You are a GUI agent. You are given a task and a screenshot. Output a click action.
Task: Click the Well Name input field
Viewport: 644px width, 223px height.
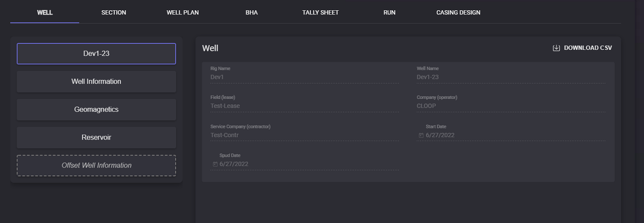(x=511, y=77)
